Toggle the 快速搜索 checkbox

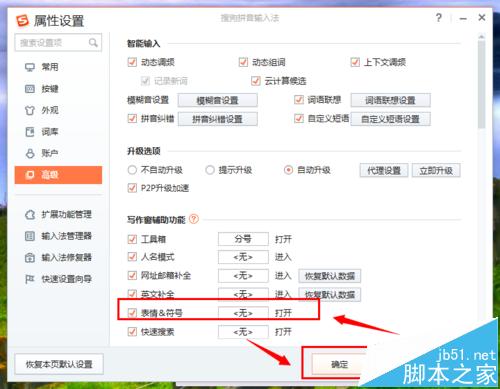132,332
